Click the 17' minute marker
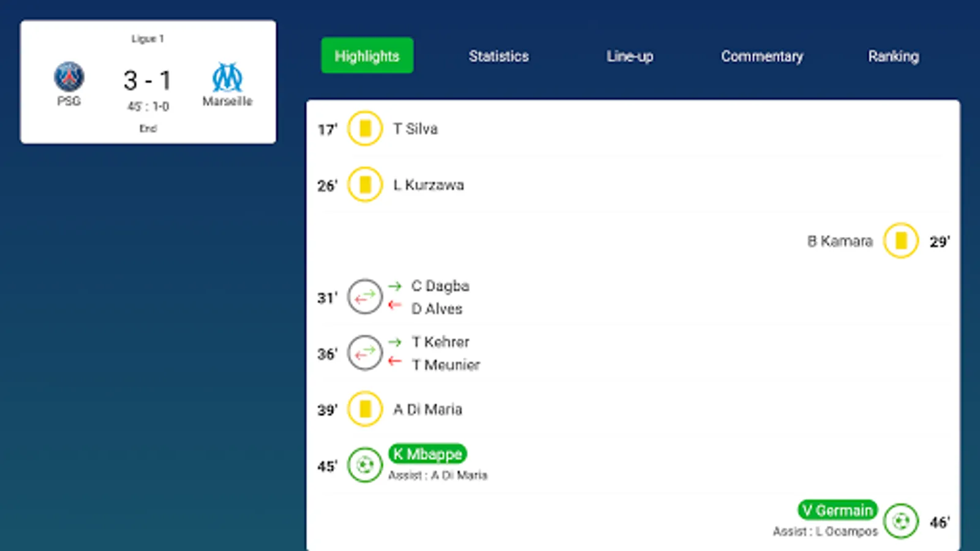 [x=328, y=130]
